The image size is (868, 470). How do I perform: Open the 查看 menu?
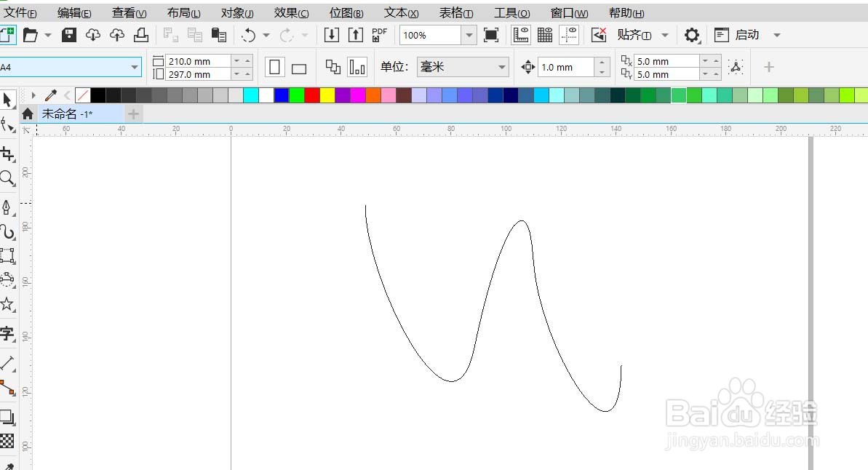click(x=129, y=13)
